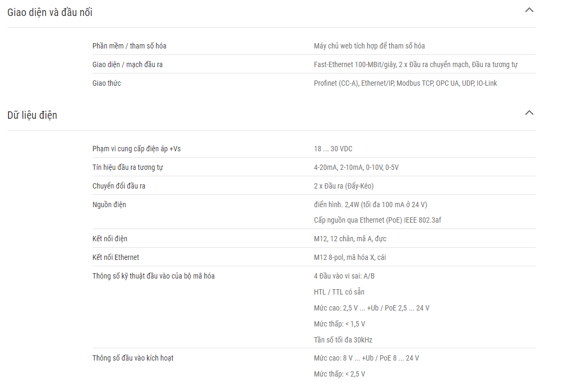Image resolution: width=564 pixels, height=392 pixels.
Task: Select the Kết nối điện label
Action: coord(110,239)
